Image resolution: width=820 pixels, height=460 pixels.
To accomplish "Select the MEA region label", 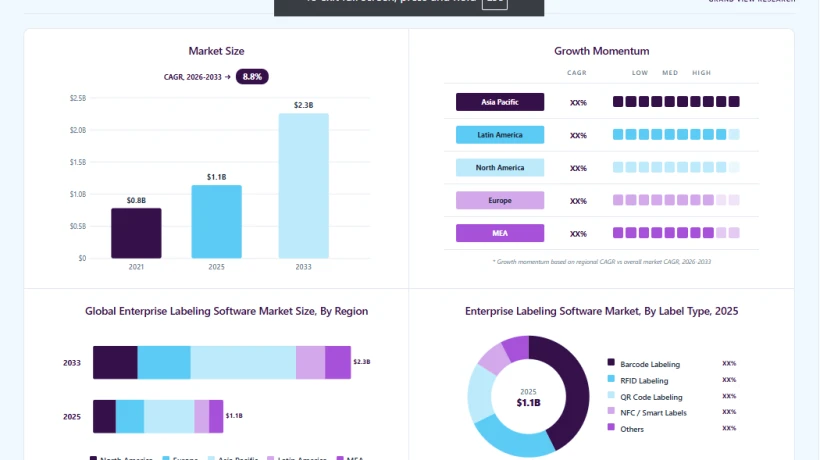I will click(x=499, y=233).
